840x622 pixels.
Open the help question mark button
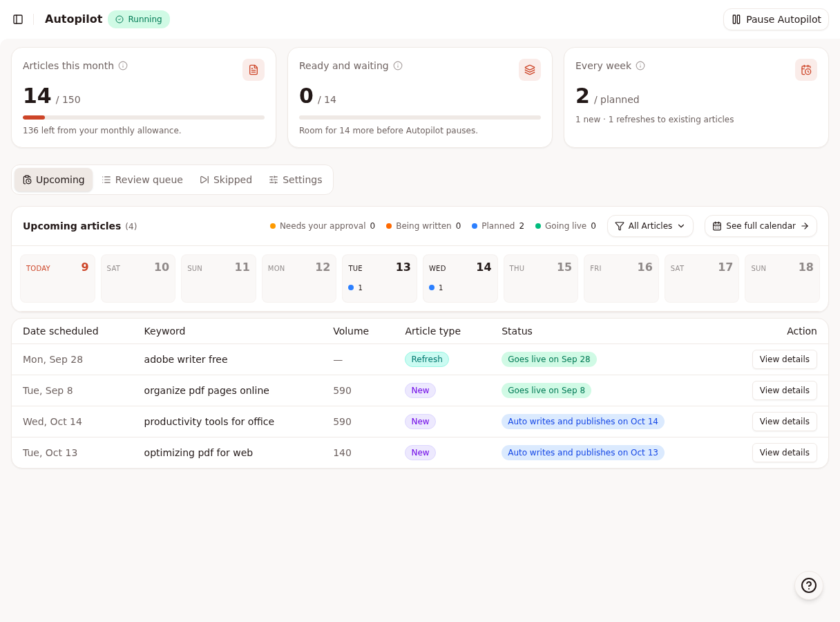(809, 585)
